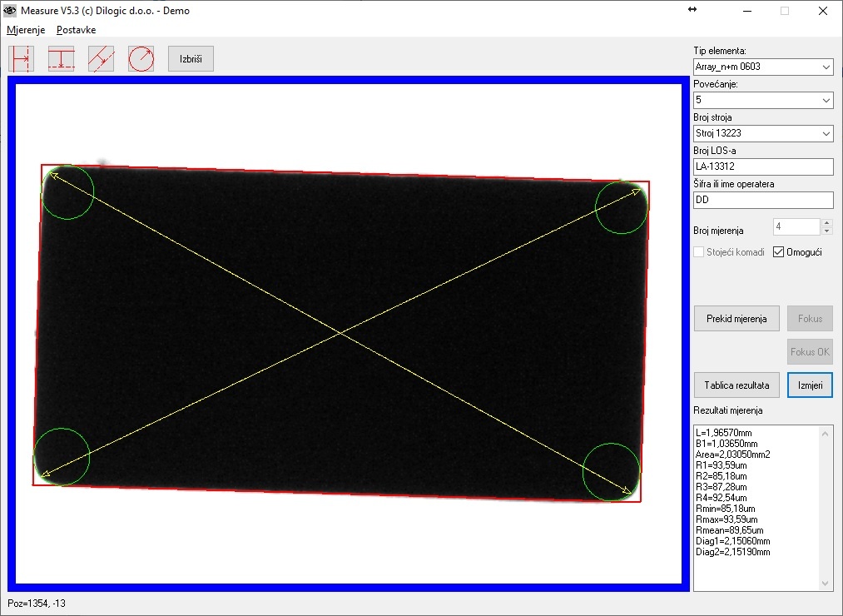The height and width of the screenshot is (616, 843).
Task: Click the Broj LOS-a input field
Action: click(x=763, y=166)
